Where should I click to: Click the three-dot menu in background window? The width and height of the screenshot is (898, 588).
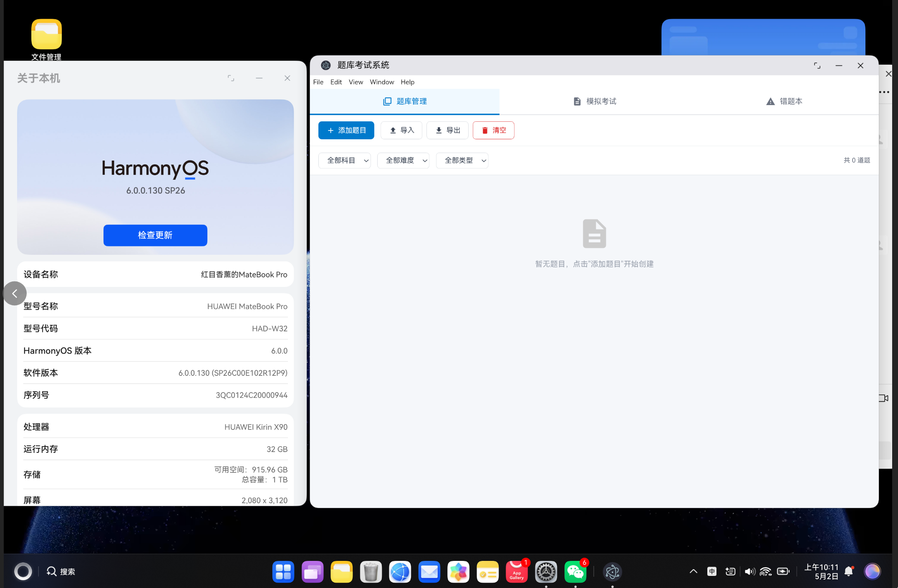tap(884, 92)
